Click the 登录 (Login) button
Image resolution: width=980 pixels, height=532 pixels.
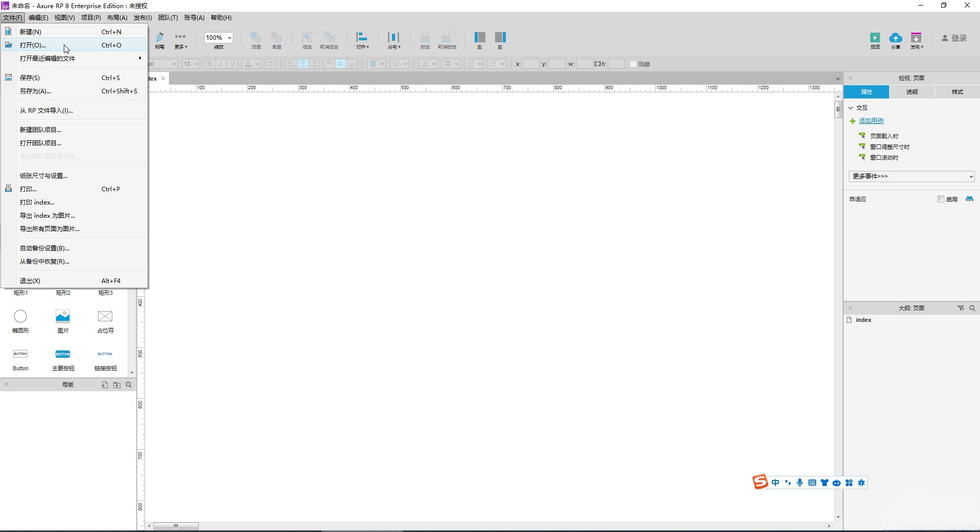(x=954, y=38)
